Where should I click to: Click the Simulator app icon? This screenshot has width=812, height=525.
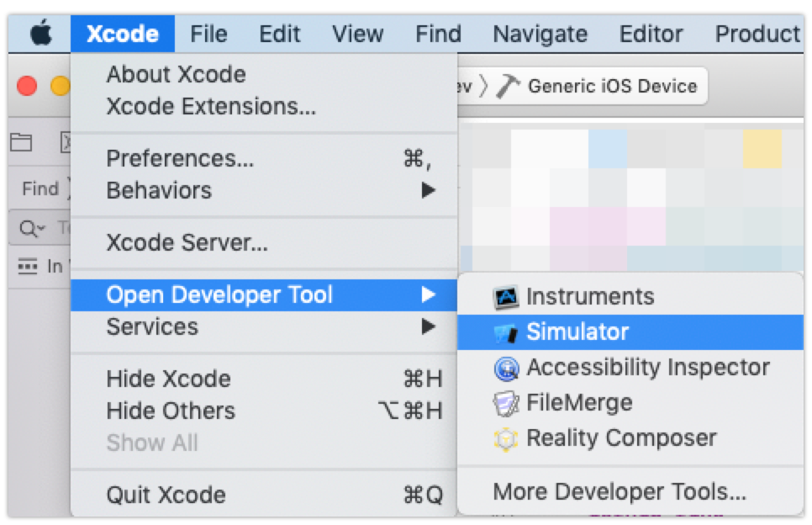tap(506, 332)
